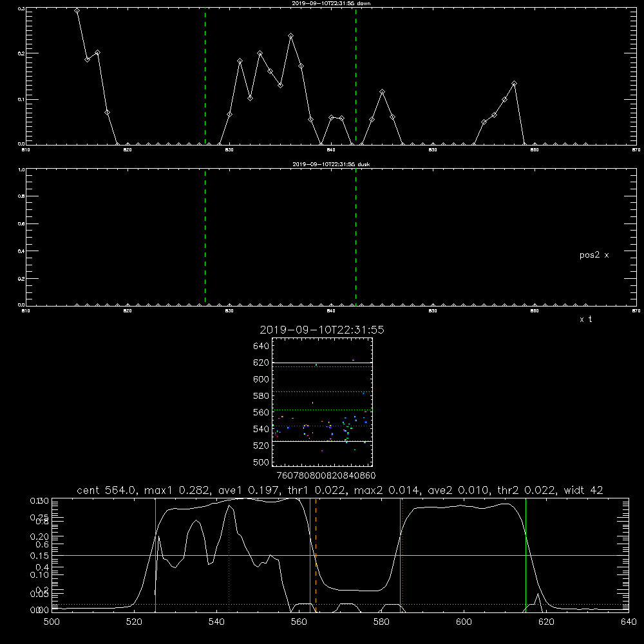Click the 520 y-axis label of scatter plot
Image resolution: width=644 pixels, height=644 pixels.
point(261,446)
